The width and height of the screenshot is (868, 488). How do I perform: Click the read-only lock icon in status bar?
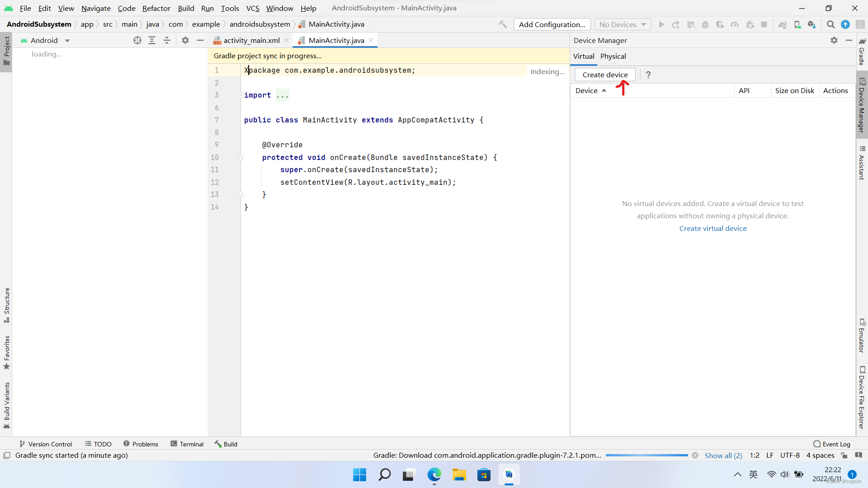pos(844,455)
